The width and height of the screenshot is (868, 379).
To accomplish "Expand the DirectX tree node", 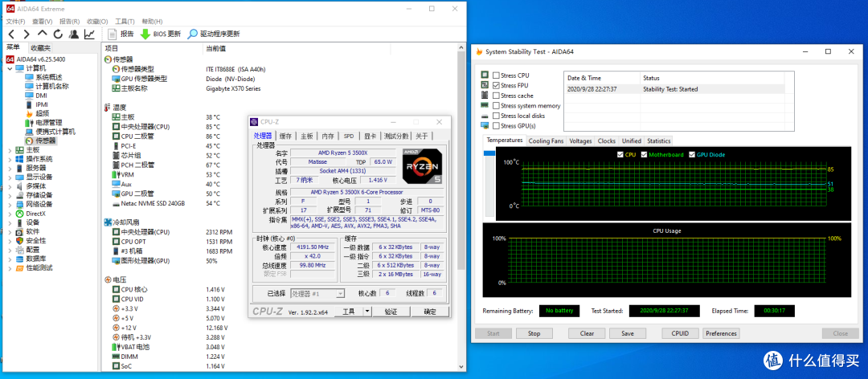I will 10,213.
